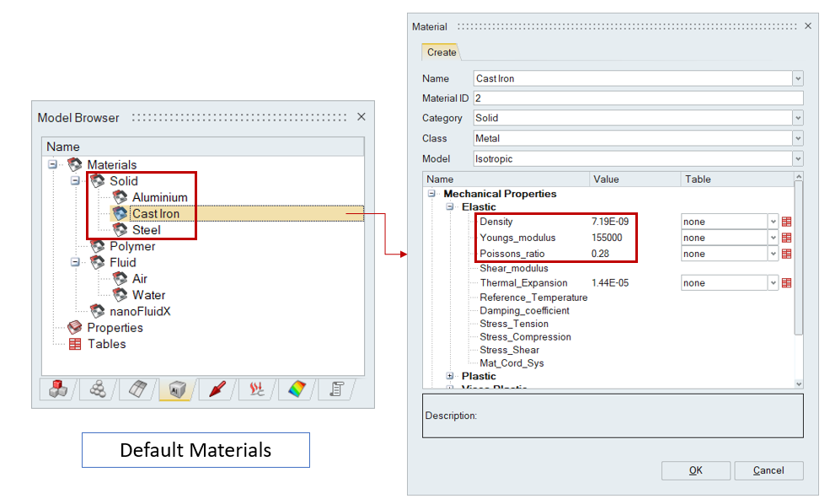Click the scroll document tab icon
Screen dimensions: 830x504
click(x=335, y=389)
